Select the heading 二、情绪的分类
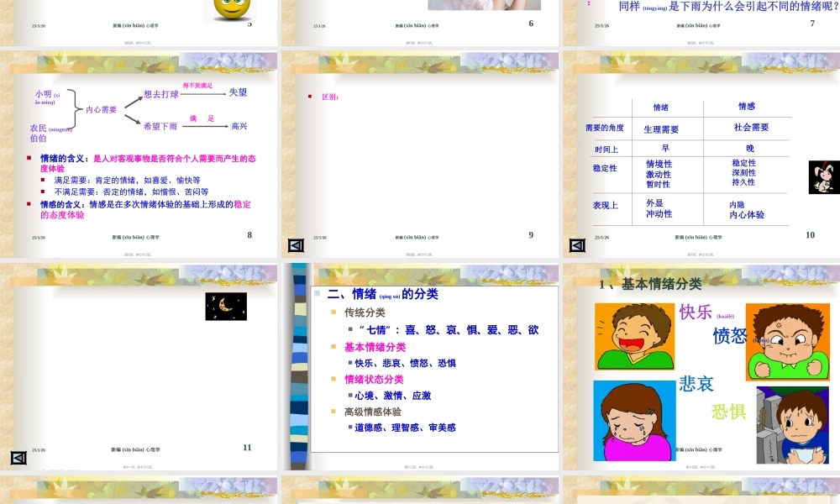Screen dimensions: 840x504 pyautogui.click(x=386, y=294)
